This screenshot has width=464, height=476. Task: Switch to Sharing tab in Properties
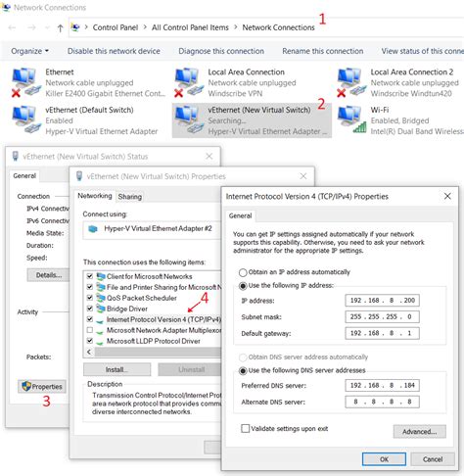pyautogui.click(x=130, y=197)
